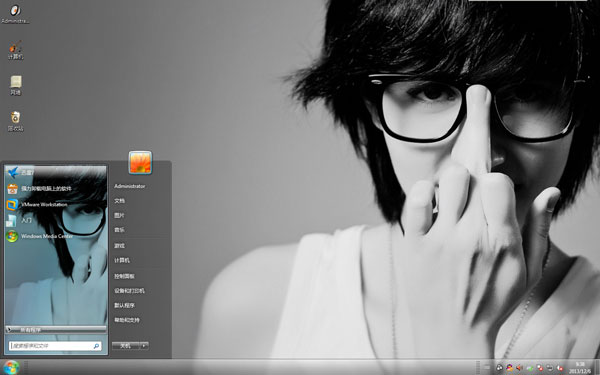Launch Windows Media Center from Start menu

(x=56, y=236)
